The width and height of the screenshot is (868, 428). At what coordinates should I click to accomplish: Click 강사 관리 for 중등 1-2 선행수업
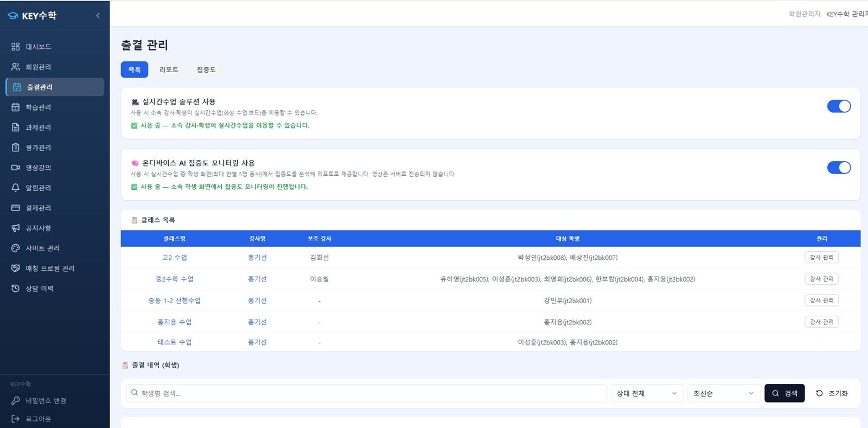(821, 300)
